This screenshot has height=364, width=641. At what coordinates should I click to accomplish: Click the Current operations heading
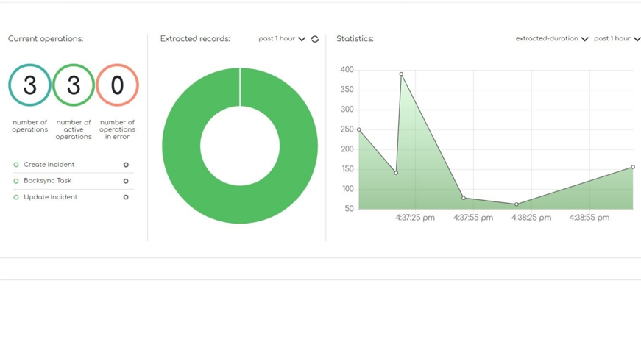[x=46, y=39]
